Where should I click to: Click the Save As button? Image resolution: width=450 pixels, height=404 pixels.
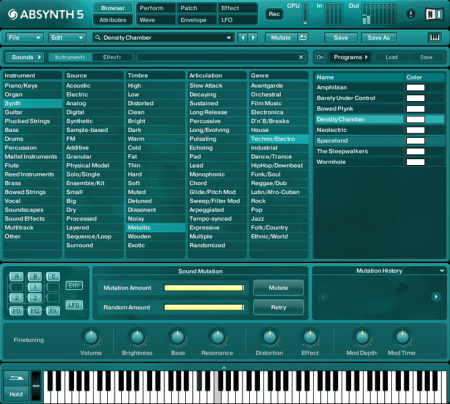click(x=379, y=38)
